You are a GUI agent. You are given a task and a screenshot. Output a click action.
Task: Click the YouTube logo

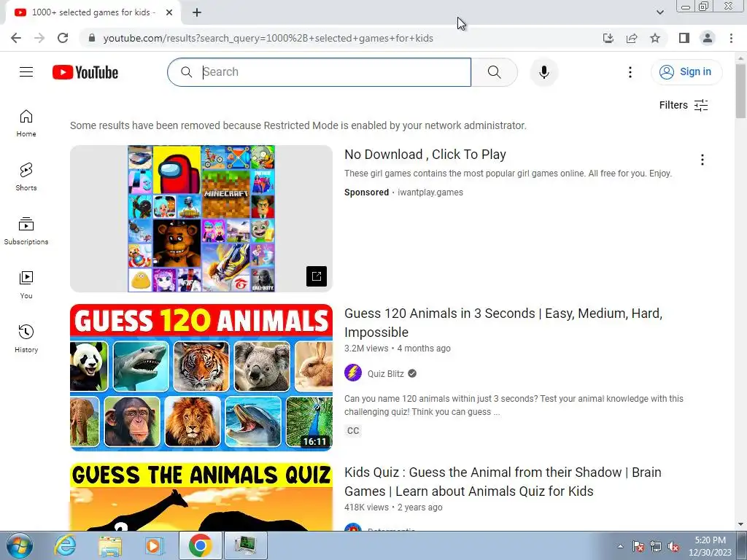pos(85,72)
